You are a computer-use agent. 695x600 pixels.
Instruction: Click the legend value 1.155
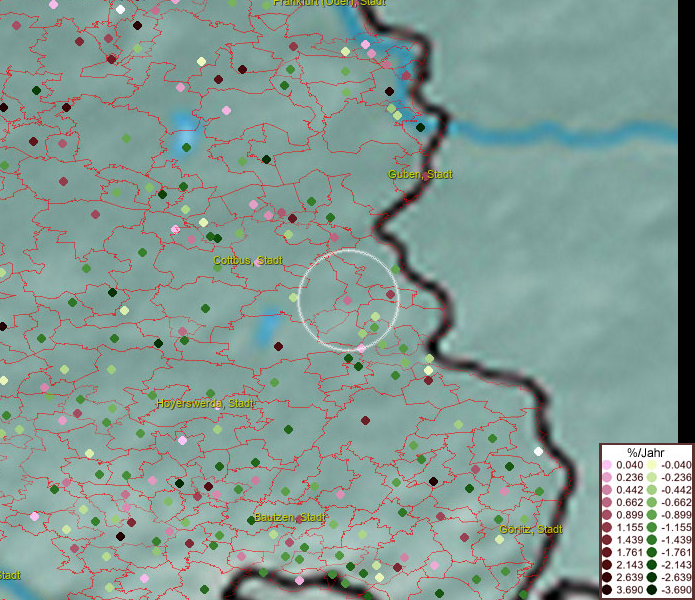click(x=629, y=527)
